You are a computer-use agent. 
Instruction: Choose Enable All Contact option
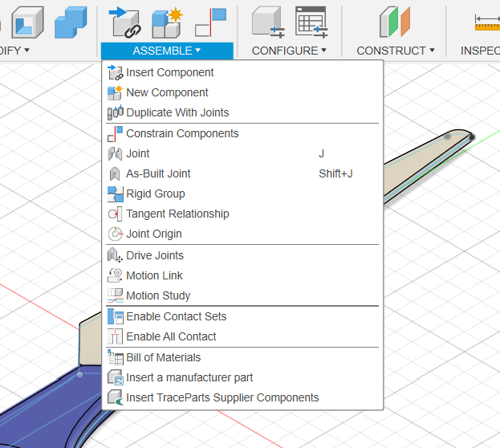(171, 336)
